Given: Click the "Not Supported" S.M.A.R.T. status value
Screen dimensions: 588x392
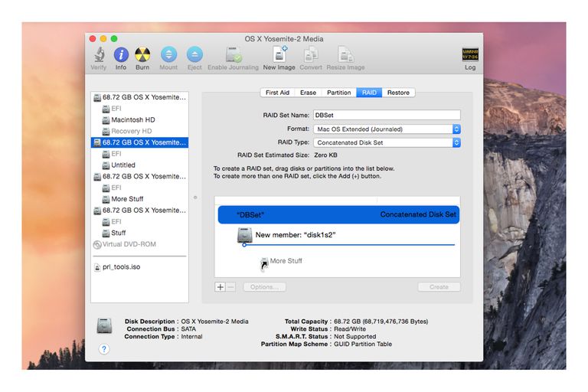Looking at the screenshot, I should click(x=354, y=336).
